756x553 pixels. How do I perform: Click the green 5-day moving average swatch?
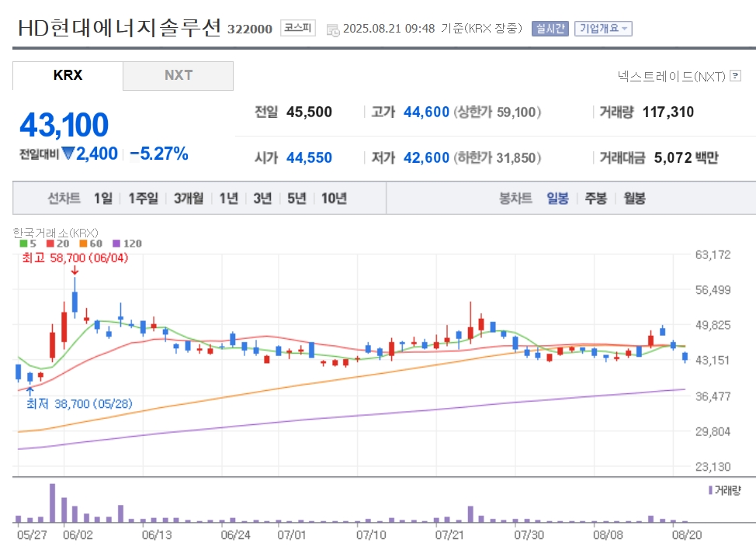coord(23,244)
